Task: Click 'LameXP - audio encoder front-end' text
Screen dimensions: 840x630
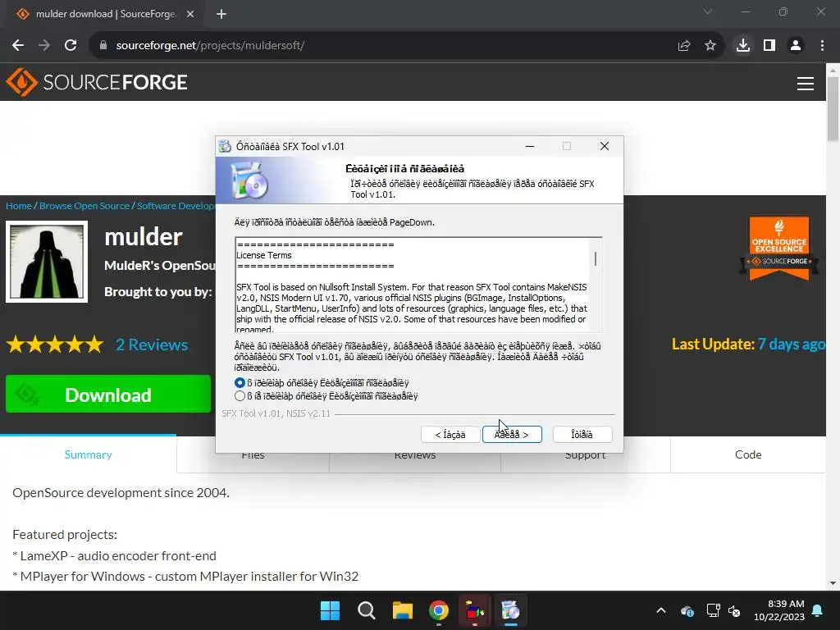Action: 118,555
